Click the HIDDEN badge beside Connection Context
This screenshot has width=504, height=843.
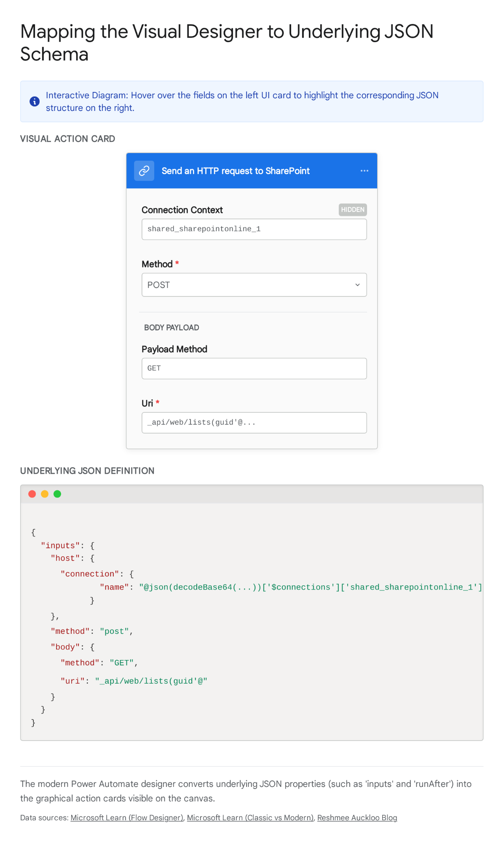pos(352,210)
